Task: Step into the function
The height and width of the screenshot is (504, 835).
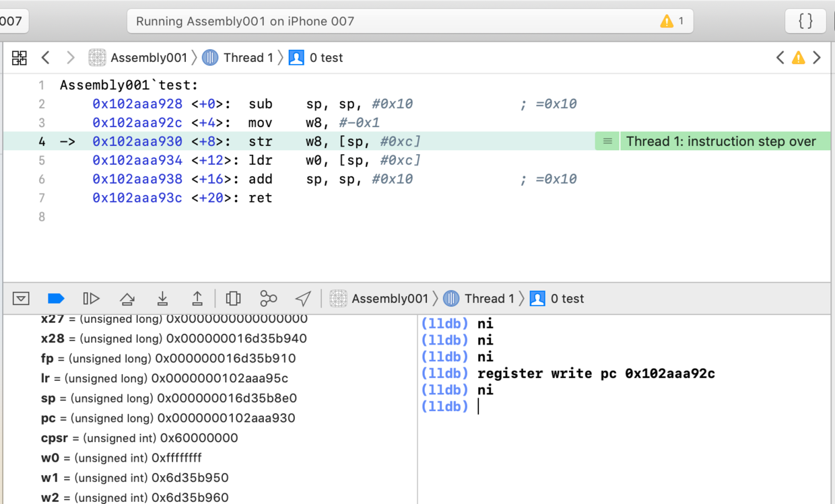Action: point(162,299)
